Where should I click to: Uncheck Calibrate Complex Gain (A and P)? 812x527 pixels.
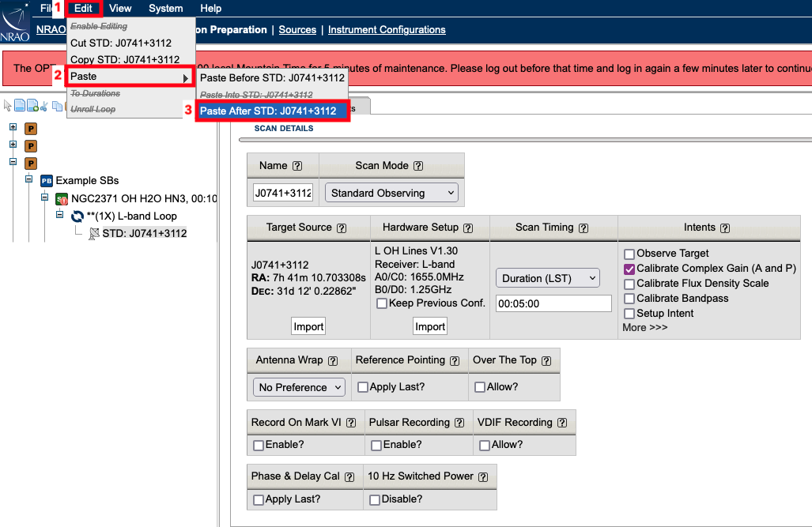pyautogui.click(x=629, y=269)
